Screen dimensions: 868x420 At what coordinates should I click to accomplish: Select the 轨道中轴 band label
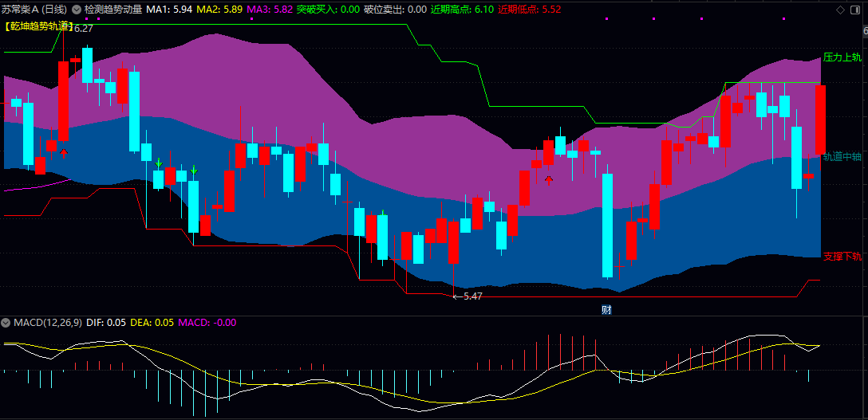842,156
